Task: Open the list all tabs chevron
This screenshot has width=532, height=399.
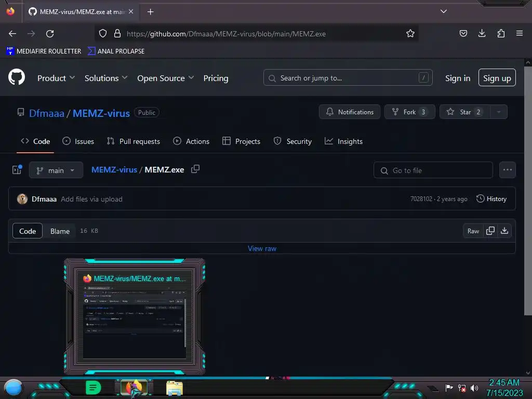Action: coord(444,11)
